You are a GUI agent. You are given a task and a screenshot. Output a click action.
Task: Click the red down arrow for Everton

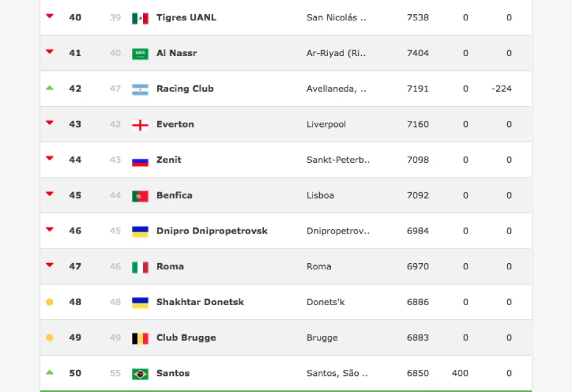tap(49, 123)
